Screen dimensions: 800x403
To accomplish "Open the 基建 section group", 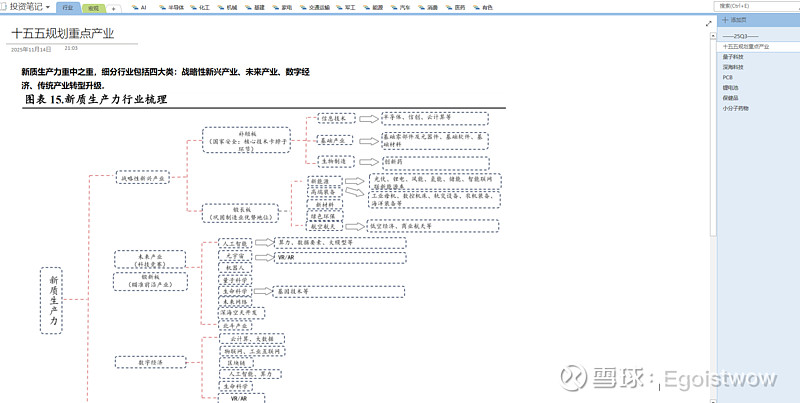I will point(255,8).
